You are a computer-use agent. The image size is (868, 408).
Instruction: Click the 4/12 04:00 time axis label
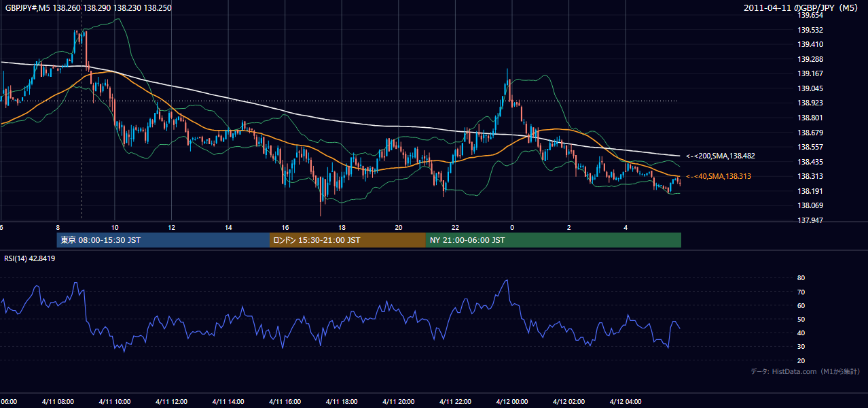[626, 401]
